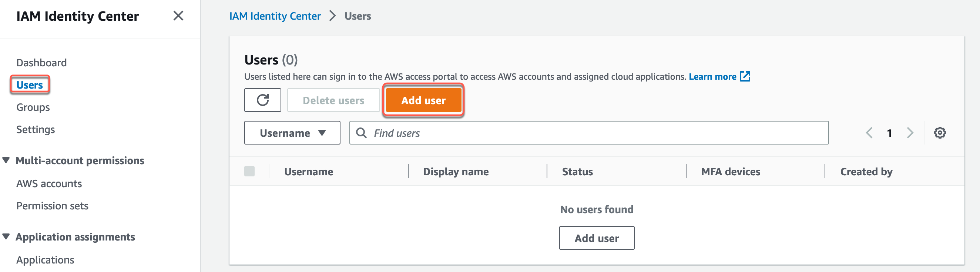This screenshot has height=272, width=980.
Task: Collapse the Multi-account permissions section
Action: point(6,160)
